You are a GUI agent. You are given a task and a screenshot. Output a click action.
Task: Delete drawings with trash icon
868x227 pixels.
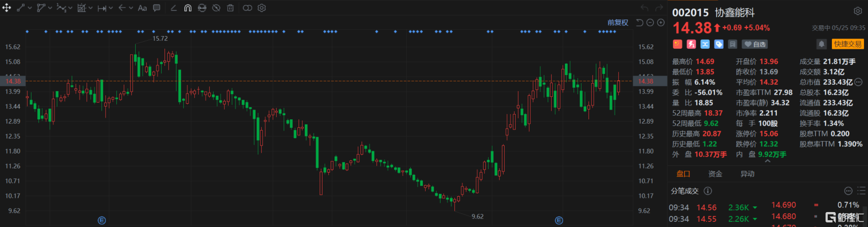click(x=230, y=8)
